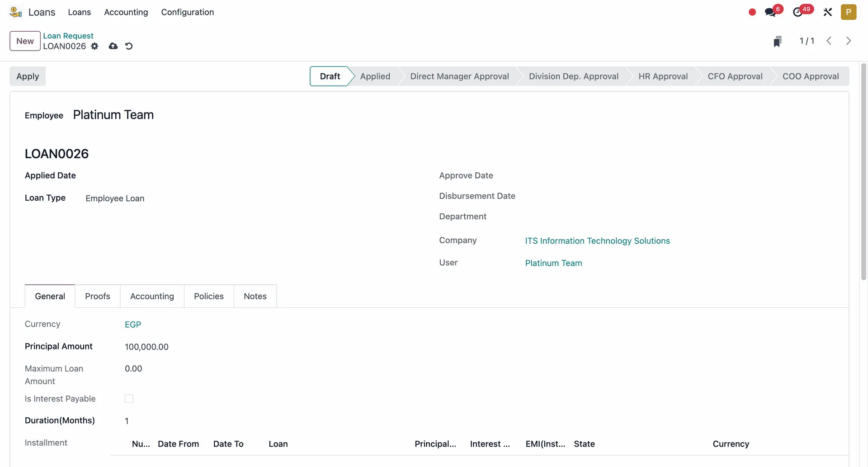Screen dimensions: 868x467
Task: Save the record with cloud upload icon
Action: pos(113,46)
